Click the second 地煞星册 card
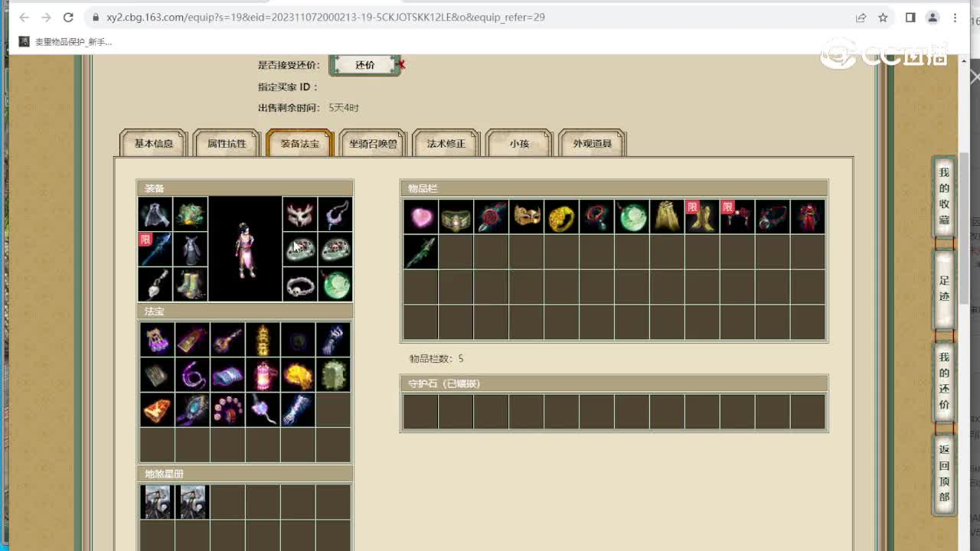 [192, 502]
